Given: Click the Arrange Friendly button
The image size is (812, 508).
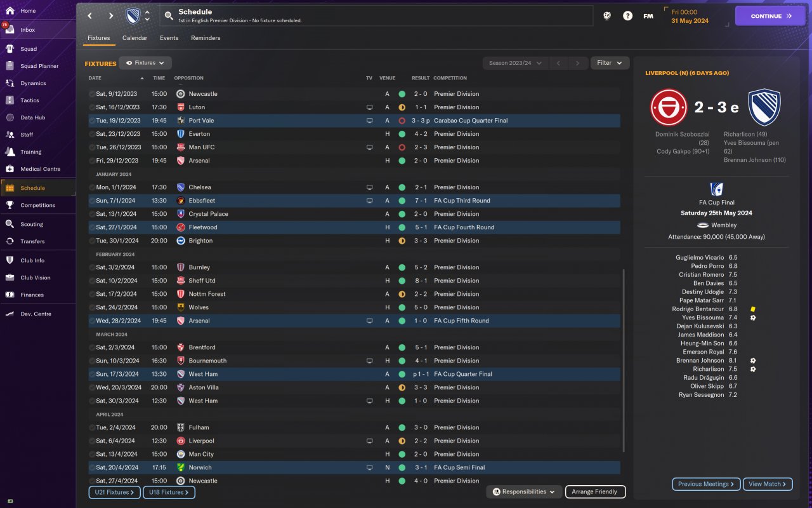Looking at the screenshot, I should [595, 491].
